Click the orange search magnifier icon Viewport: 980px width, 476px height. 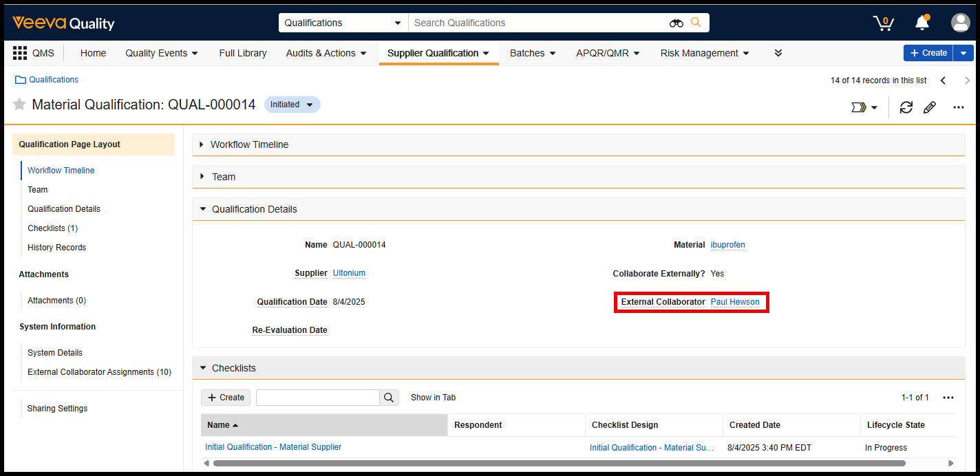pyautogui.click(x=696, y=23)
